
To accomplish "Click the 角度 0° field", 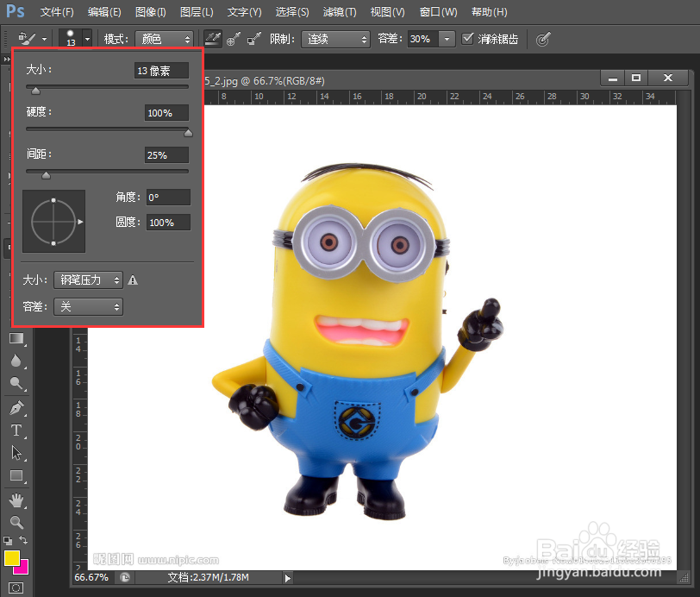I will point(168,197).
